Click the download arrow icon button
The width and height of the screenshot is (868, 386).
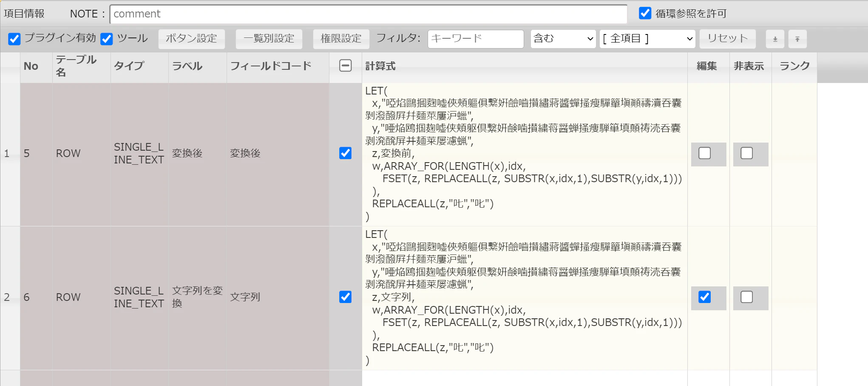pyautogui.click(x=775, y=39)
